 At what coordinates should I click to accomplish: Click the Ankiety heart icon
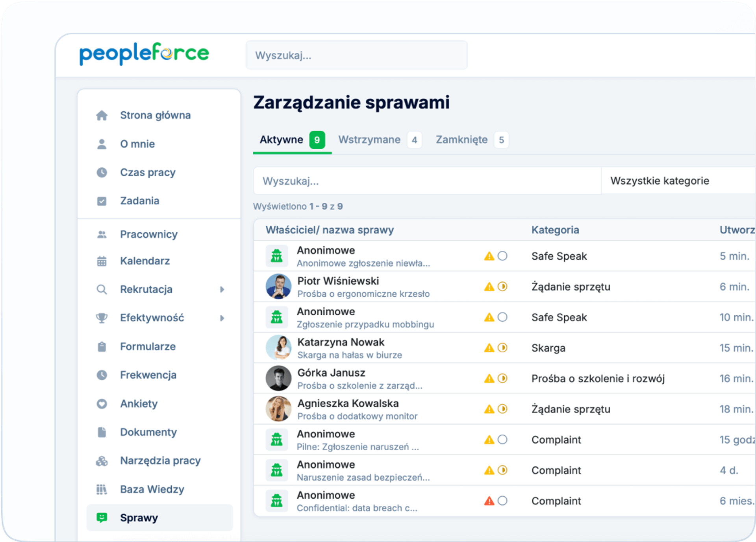pos(102,404)
